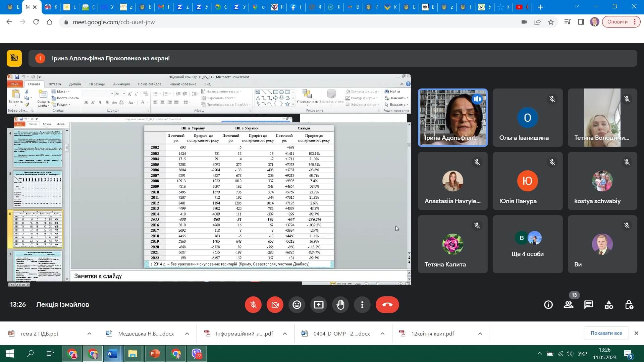Screen dimensions: 644x362
Task: Open the Windows Start menu
Action: click(10, 354)
